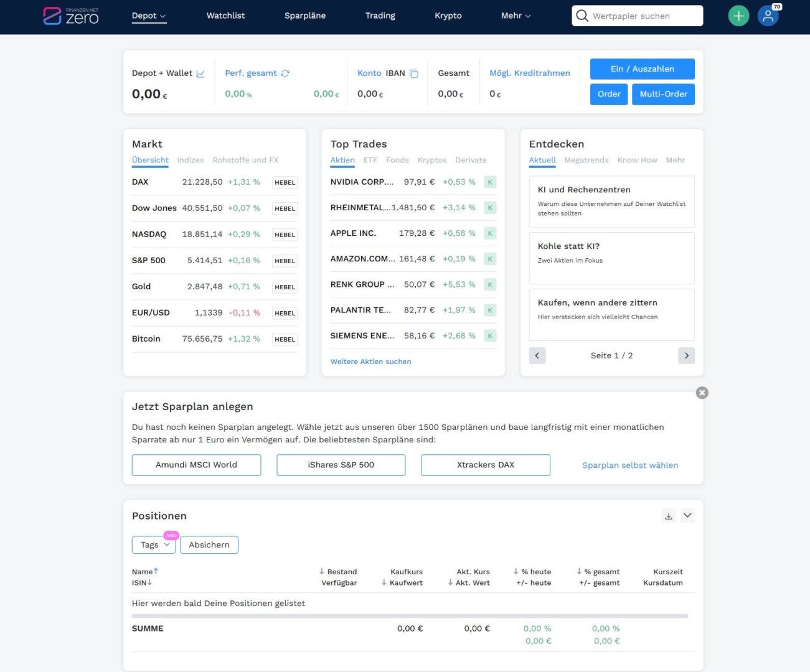Sort positions by % heute
810x672 pixels.
coord(532,572)
